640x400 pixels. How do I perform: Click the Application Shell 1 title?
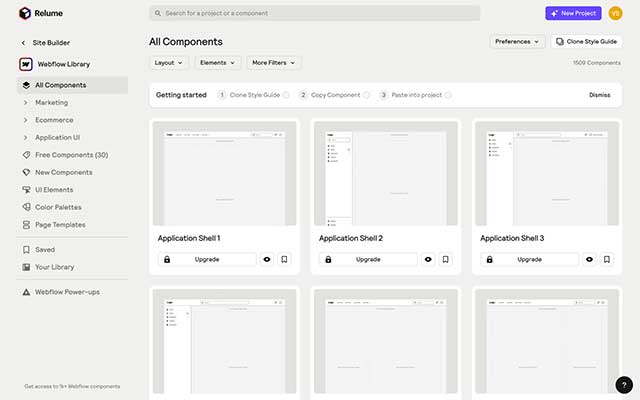pos(189,238)
